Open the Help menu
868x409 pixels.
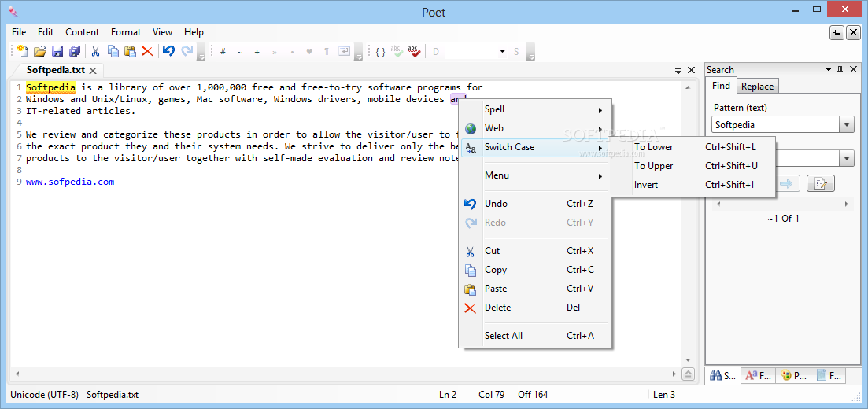pos(194,32)
